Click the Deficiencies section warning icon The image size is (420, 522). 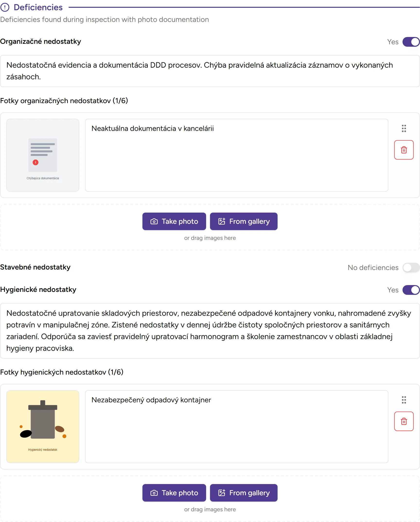click(x=5, y=7)
